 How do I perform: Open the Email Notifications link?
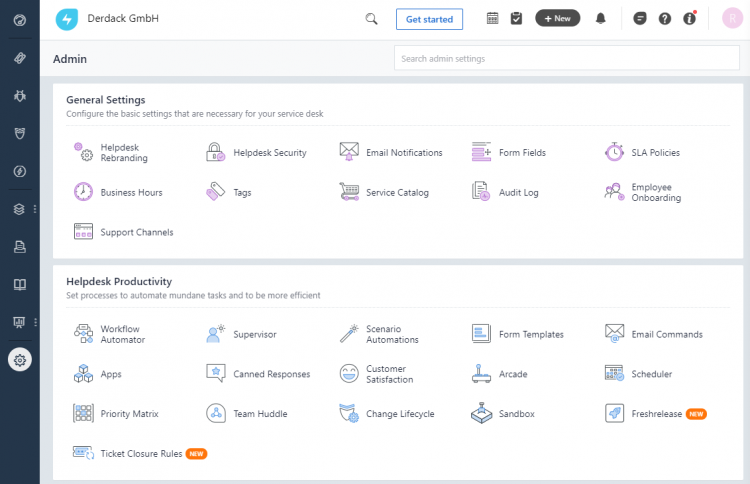coord(404,153)
